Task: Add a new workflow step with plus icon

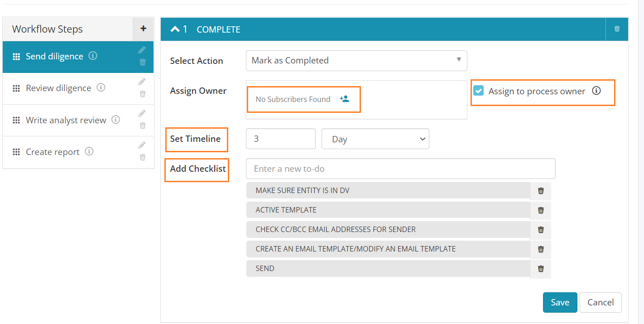Action: click(x=144, y=29)
